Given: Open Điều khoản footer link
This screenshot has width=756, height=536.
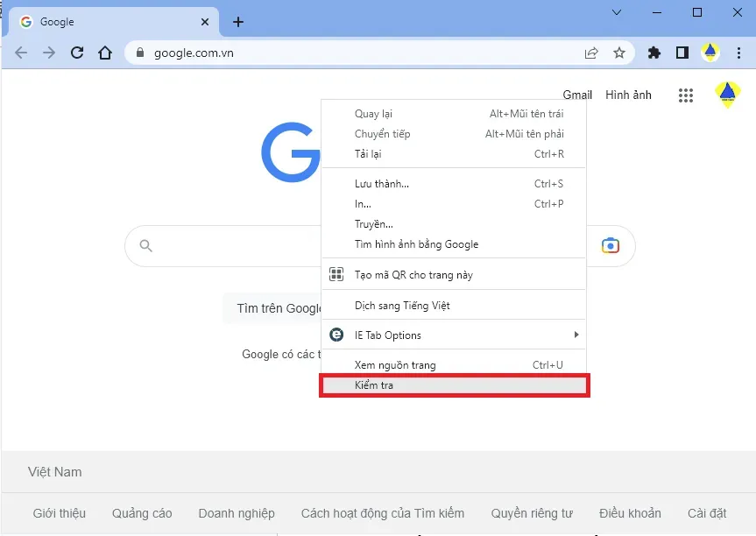Looking at the screenshot, I should click(x=630, y=513).
